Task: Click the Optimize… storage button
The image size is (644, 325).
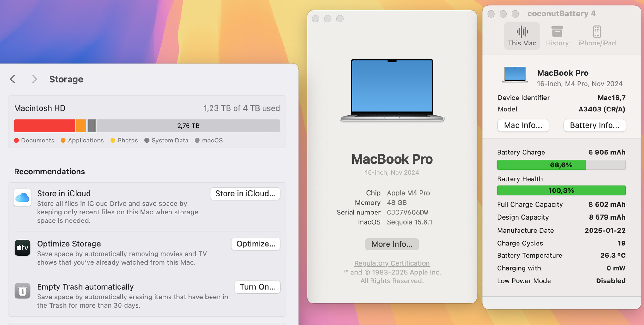Action: [256, 244]
